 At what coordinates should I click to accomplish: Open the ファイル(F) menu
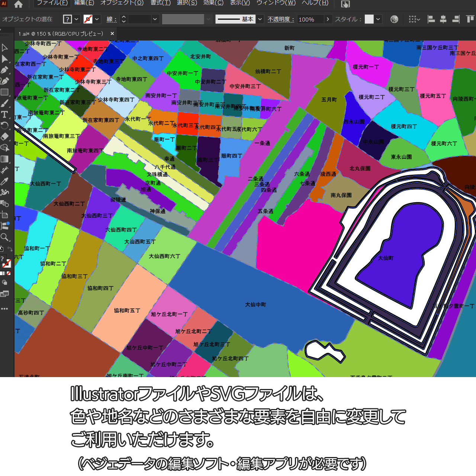pyautogui.click(x=52, y=3)
